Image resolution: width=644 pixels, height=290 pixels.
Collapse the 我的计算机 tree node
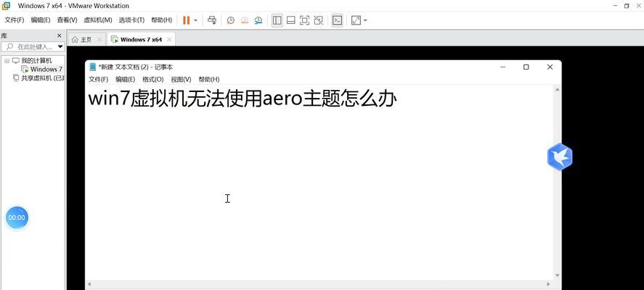7,61
